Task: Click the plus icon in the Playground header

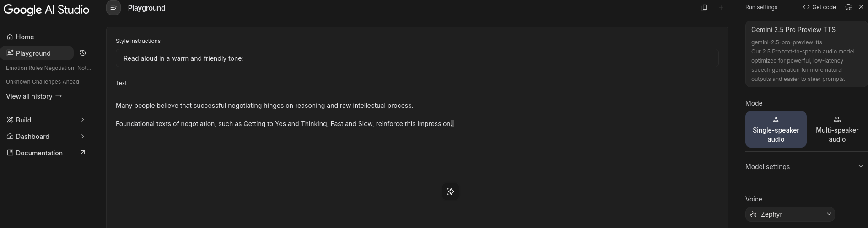Action: point(721,8)
